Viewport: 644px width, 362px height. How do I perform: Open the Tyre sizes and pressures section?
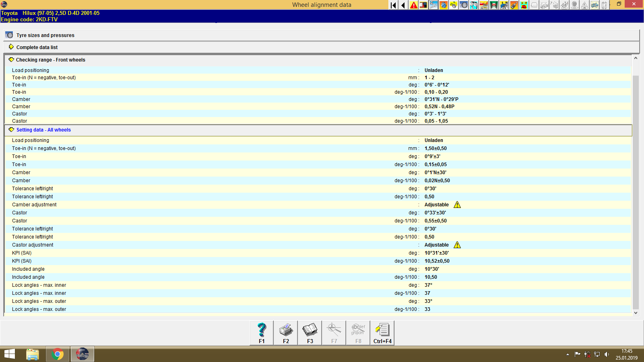coord(45,35)
